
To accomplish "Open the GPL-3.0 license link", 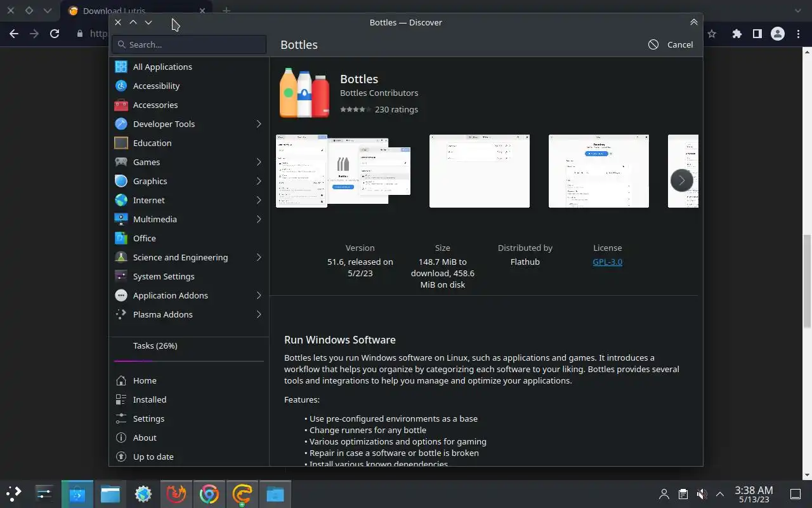I will coord(607,262).
